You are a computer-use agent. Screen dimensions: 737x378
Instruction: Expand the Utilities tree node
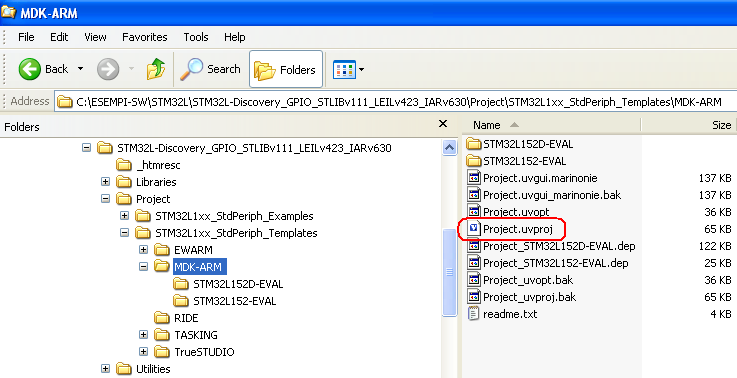click(105, 369)
